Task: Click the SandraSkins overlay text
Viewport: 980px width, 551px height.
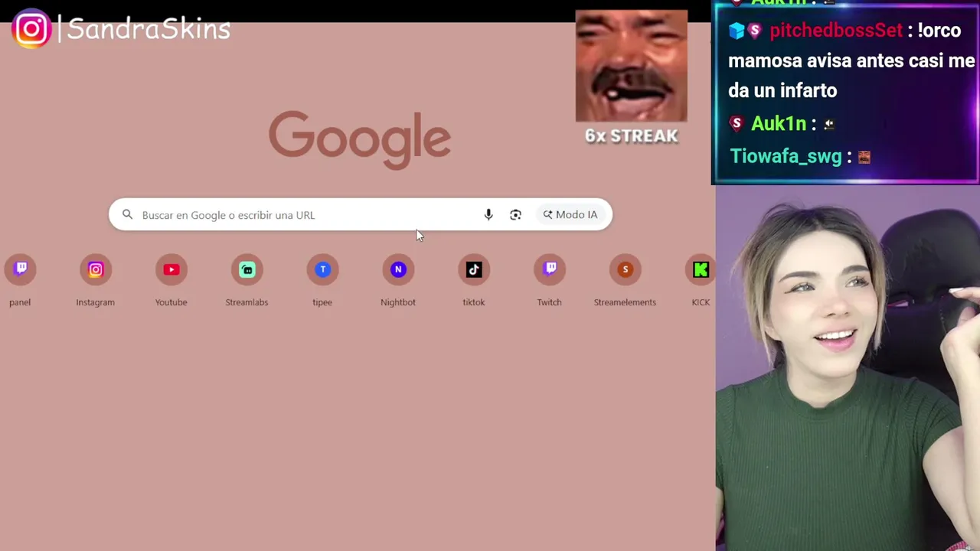Action: point(149,29)
